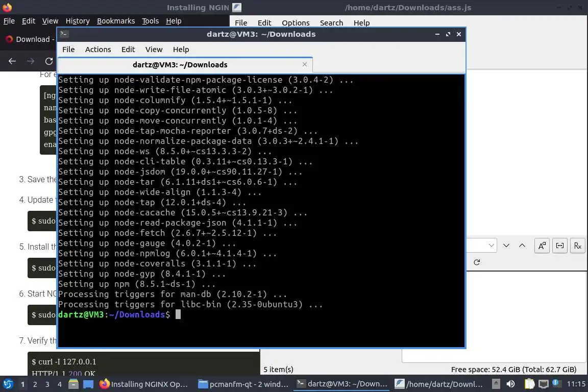Open the clipboard manager tray icon
This screenshot has width=588, height=392.
529,384
